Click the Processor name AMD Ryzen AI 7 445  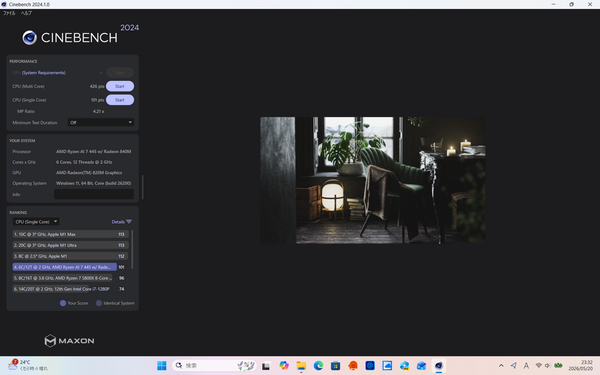pos(94,152)
